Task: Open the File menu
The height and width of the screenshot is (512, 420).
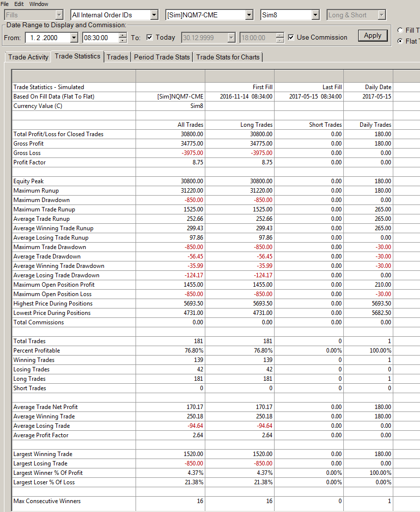Action: 4,4
